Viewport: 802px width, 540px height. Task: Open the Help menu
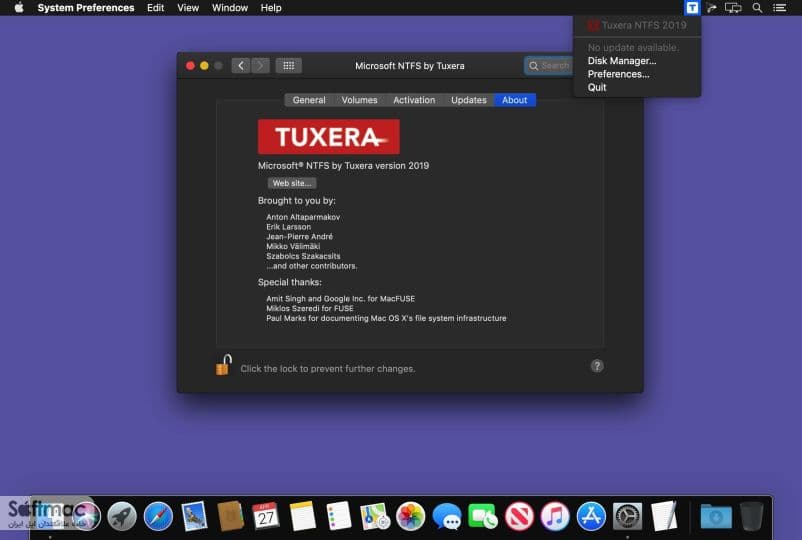271,8
